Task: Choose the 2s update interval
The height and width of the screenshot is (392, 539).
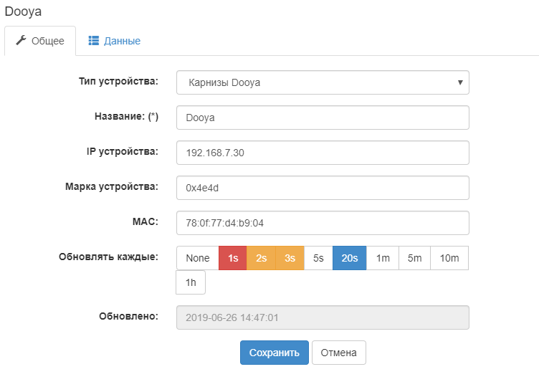Action: [x=261, y=258]
